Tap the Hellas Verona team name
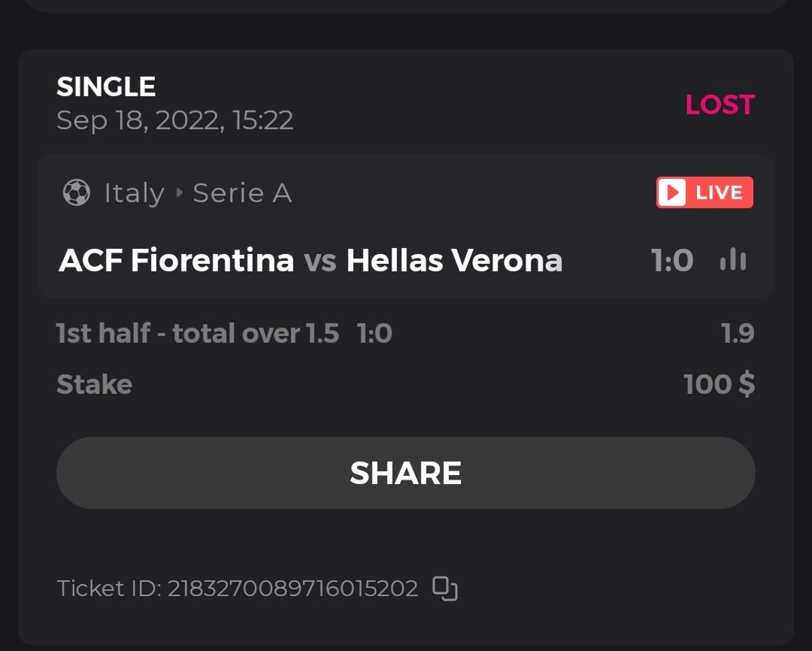This screenshot has height=651, width=812. point(454,261)
